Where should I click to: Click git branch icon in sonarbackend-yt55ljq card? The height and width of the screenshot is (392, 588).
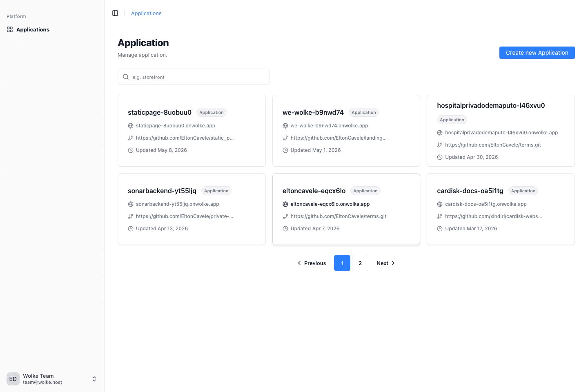131,216
